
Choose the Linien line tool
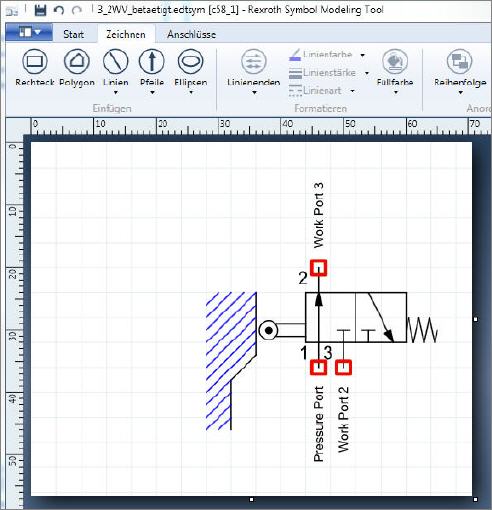pyautogui.click(x=116, y=71)
